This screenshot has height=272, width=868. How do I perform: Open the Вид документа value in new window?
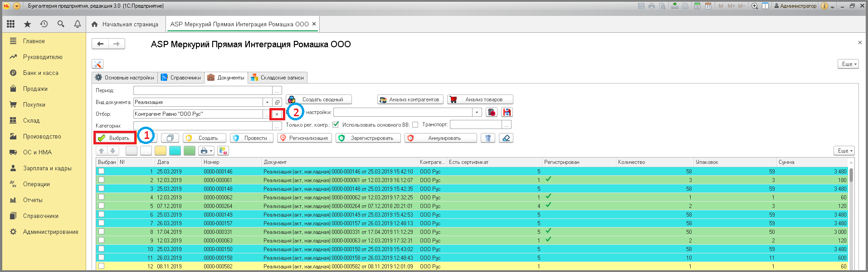(277, 102)
